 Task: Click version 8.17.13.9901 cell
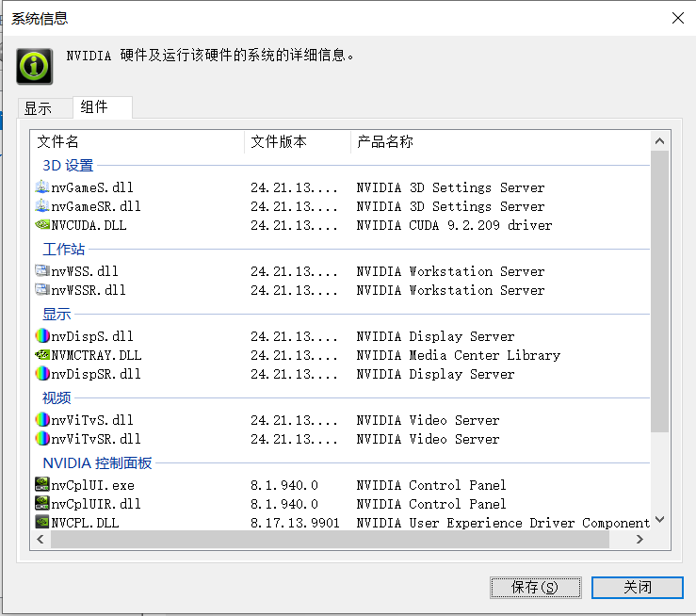click(295, 524)
